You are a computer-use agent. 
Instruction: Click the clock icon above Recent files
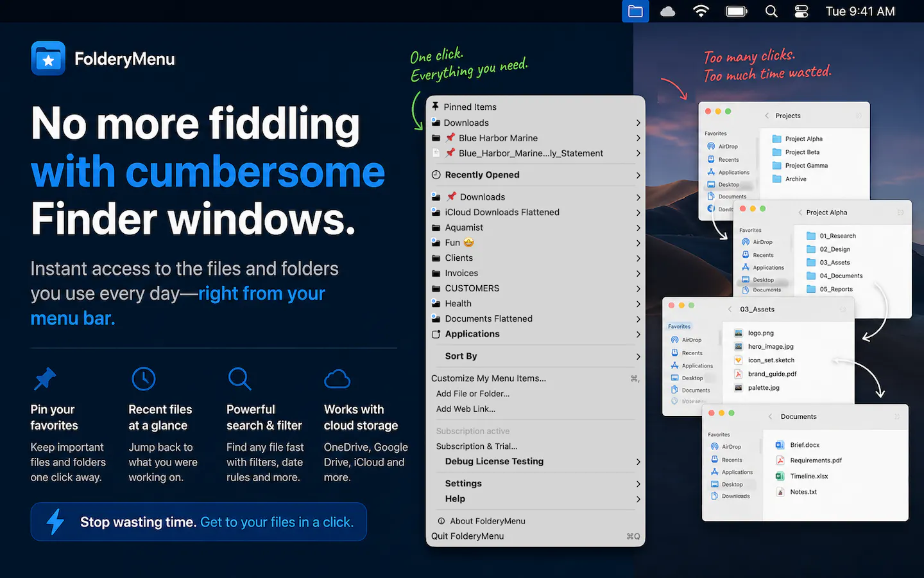pyautogui.click(x=144, y=379)
